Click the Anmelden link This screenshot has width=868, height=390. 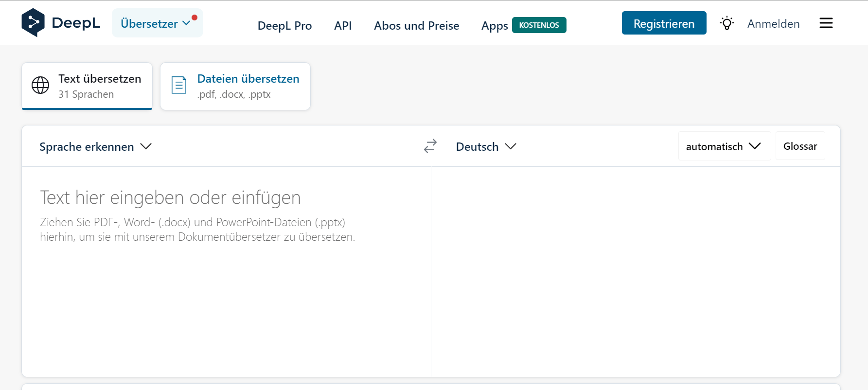coord(773,23)
